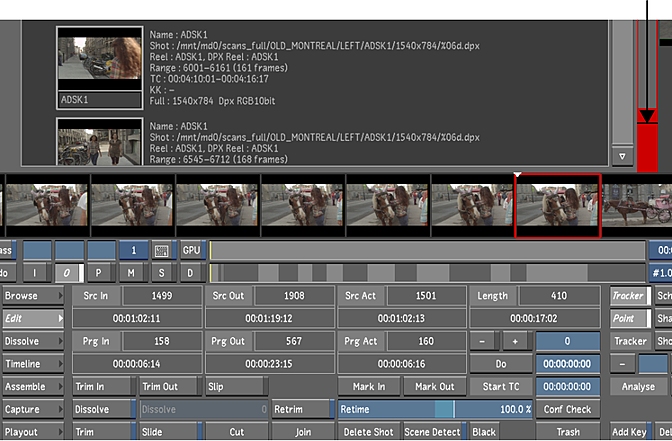Toggle the Tracker mode button
The width and height of the screenshot is (672, 441).
630,296
